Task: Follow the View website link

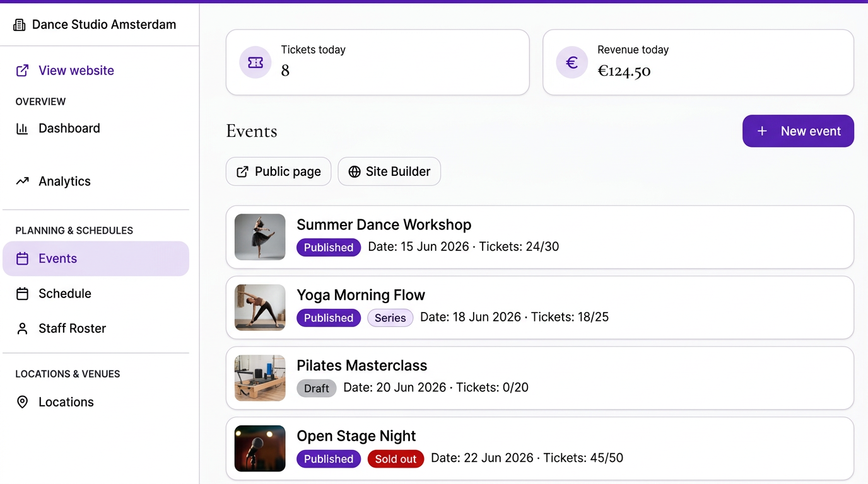Action: point(76,71)
